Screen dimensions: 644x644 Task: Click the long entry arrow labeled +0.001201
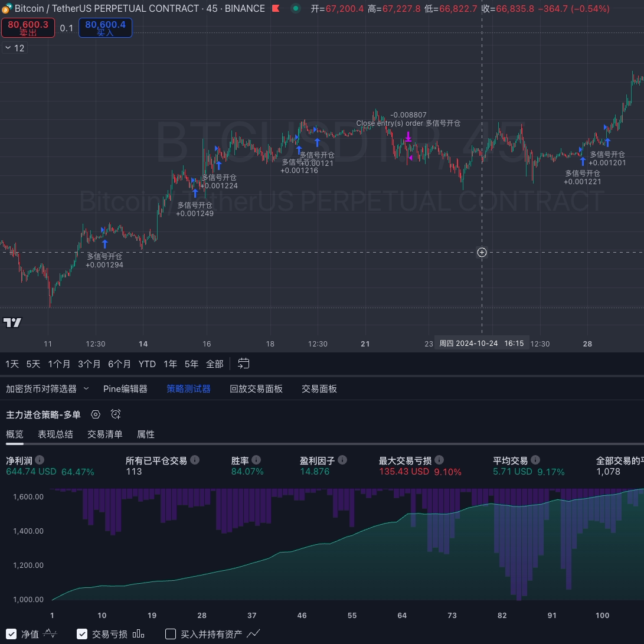[607, 142]
